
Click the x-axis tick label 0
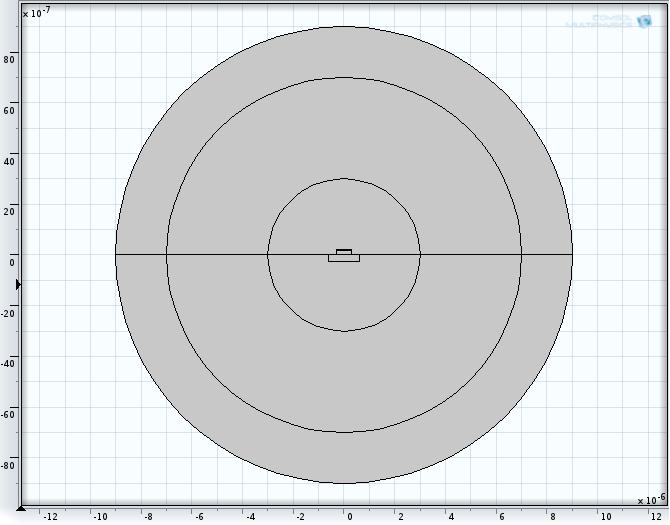coord(349,517)
